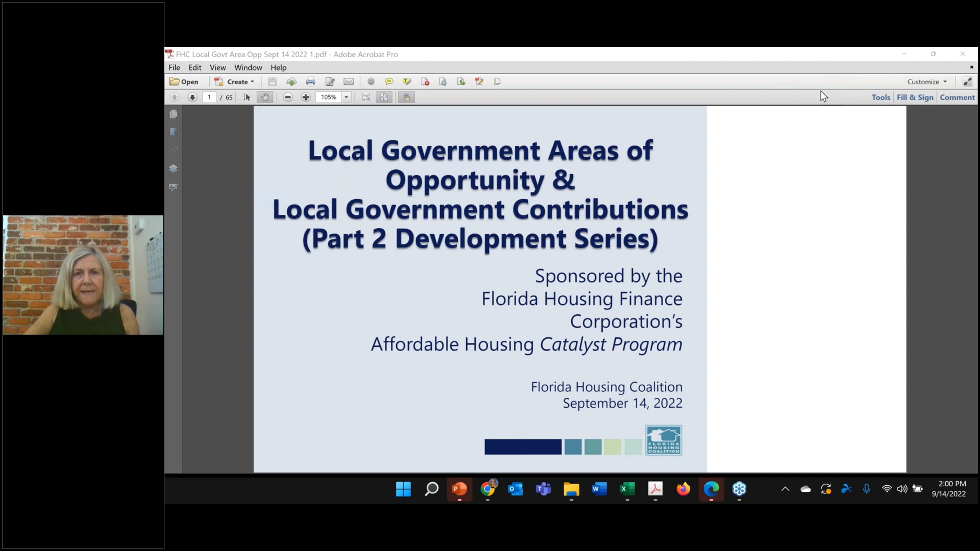Choose the Select tool cursor
This screenshot has height=551, width=980.
pyautogui.click(x=247, y=97)
